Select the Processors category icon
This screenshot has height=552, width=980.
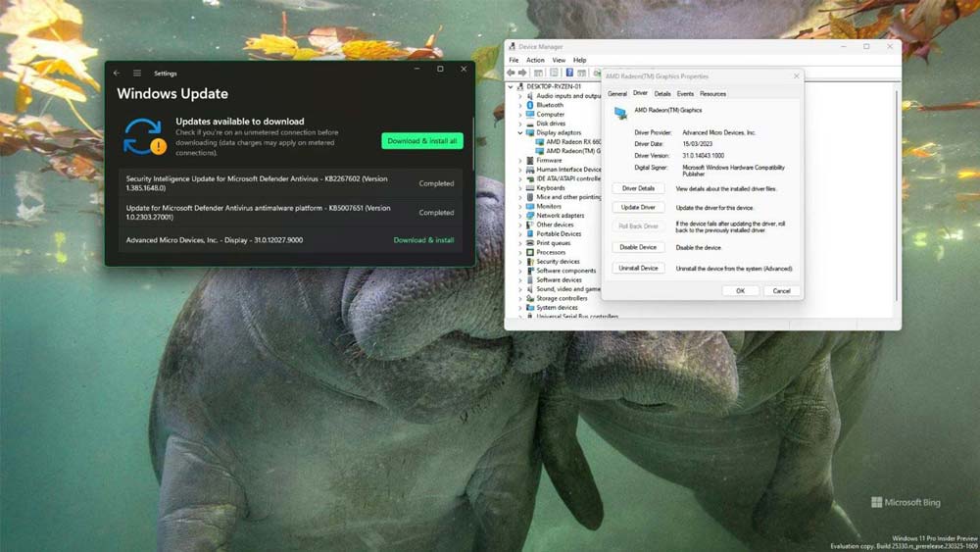click(x=530, y=252)
